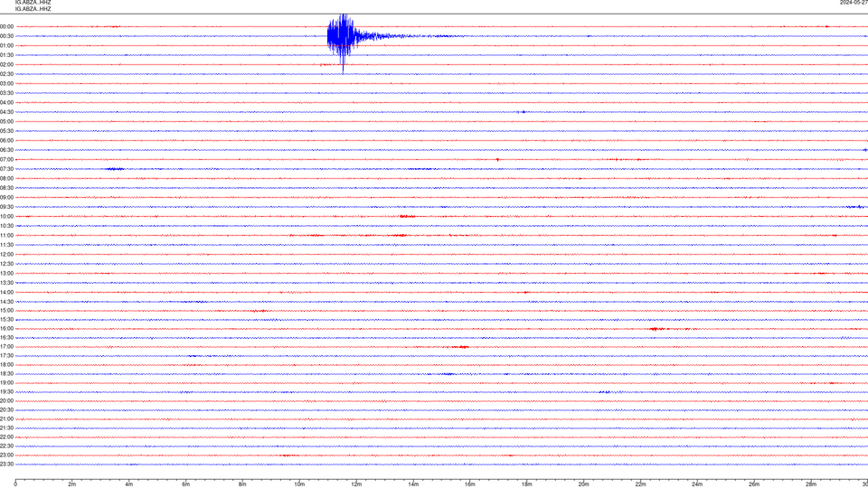This screenshot has width=868, height=488.
Task: Click the 15:00 time label
Action: [6, 311]
